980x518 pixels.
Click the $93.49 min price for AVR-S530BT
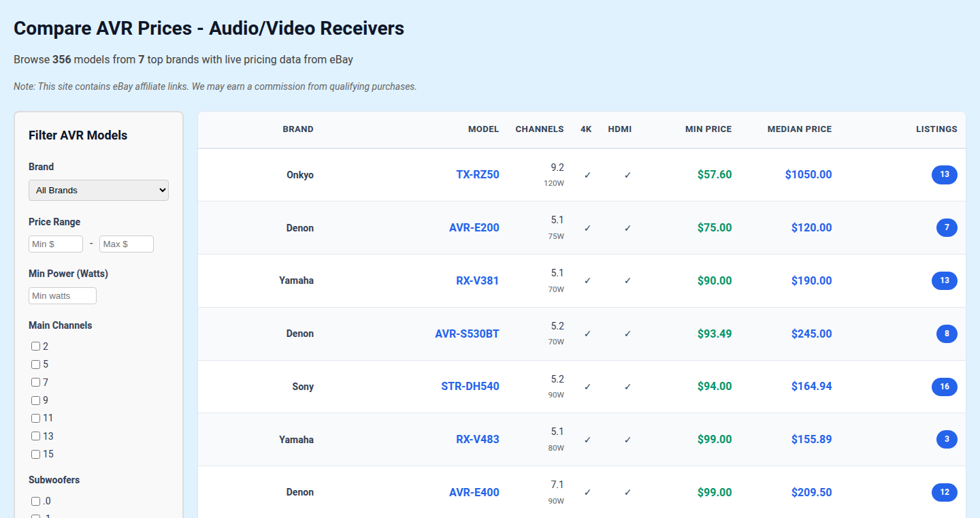click(x=715, y=334)
